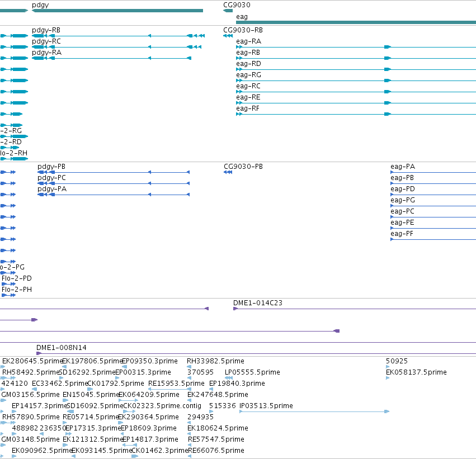The height and width of the screenshot is (459, 476).
Task: Select the long IP03513.5prime feature line
Action: pyautogui.click(x=314, y=411)
